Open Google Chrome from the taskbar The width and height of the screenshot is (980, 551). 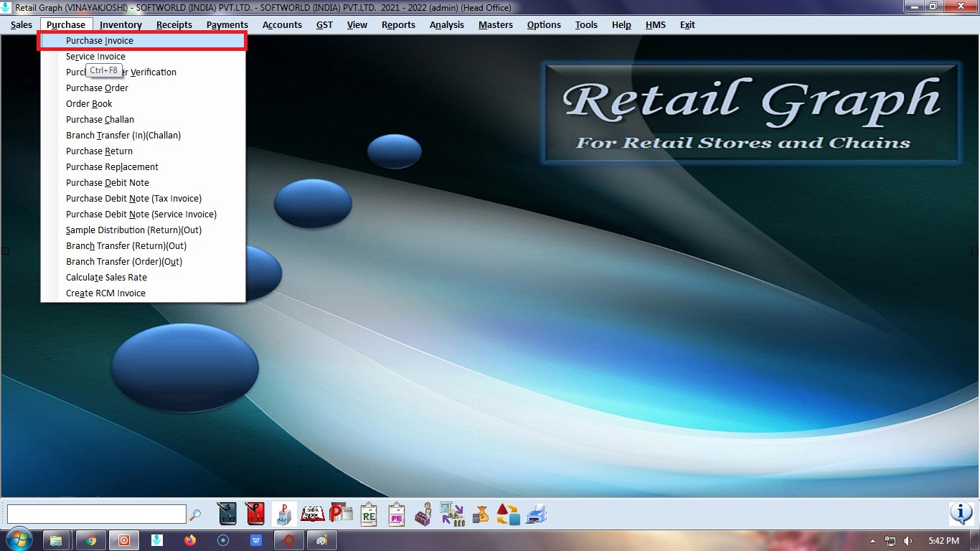click(x=91, y=540)
